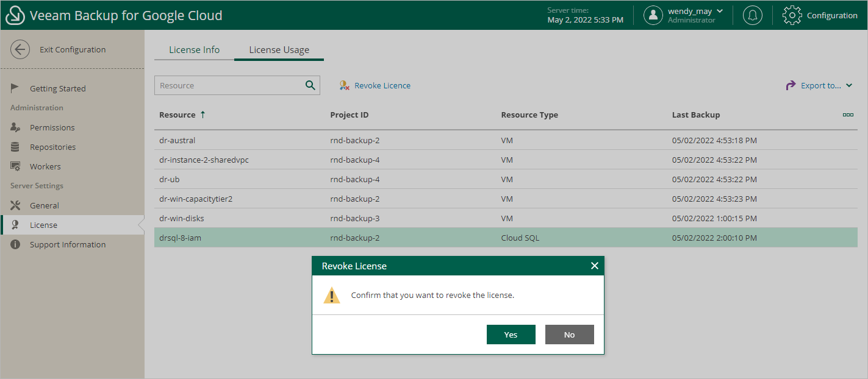Click the Support Information info icon
Image resolution: width=868 pixels, height=379 pixels.
pos(15,244)
